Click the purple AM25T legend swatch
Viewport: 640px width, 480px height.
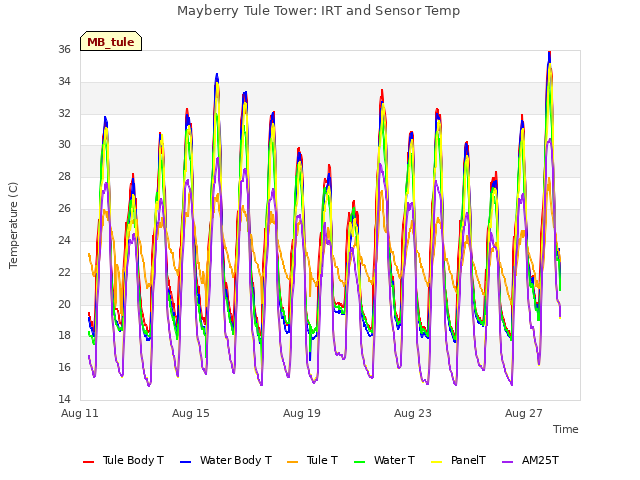click(507, 462)
